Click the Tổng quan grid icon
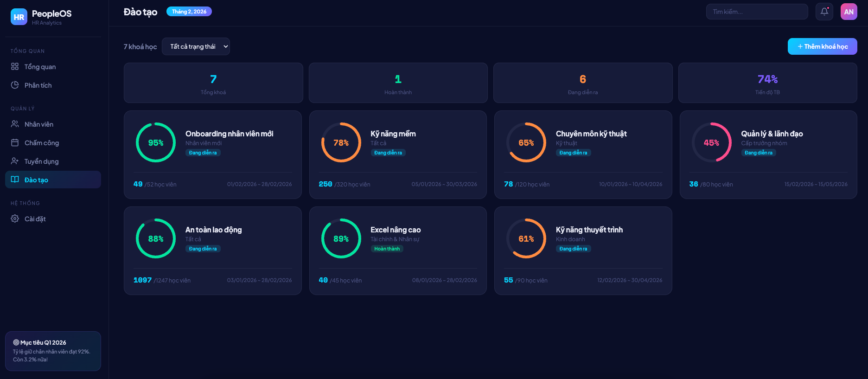 tap(15, 67)
